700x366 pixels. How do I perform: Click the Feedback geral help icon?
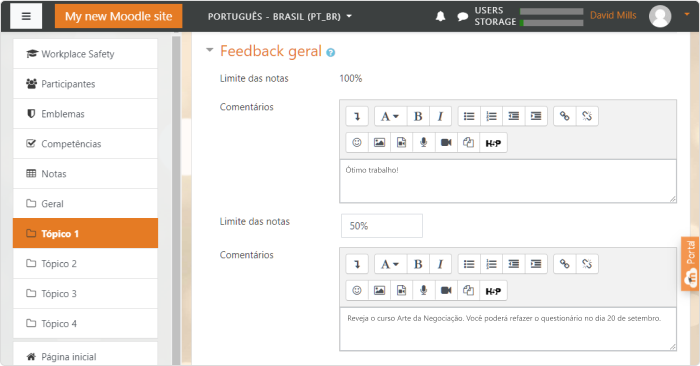pos(330,53)
